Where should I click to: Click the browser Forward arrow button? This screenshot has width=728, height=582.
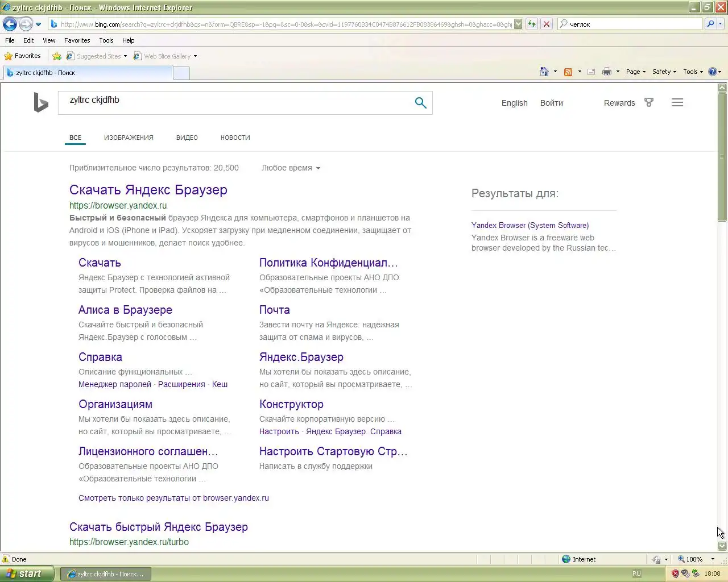coord(26,24)
